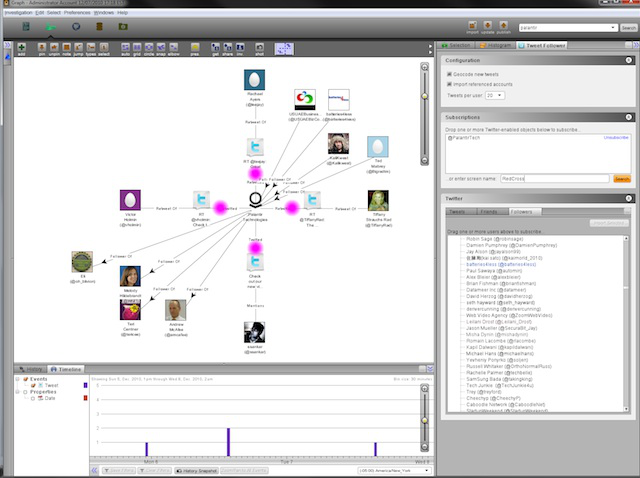Click the elbow layout icon

173,48
